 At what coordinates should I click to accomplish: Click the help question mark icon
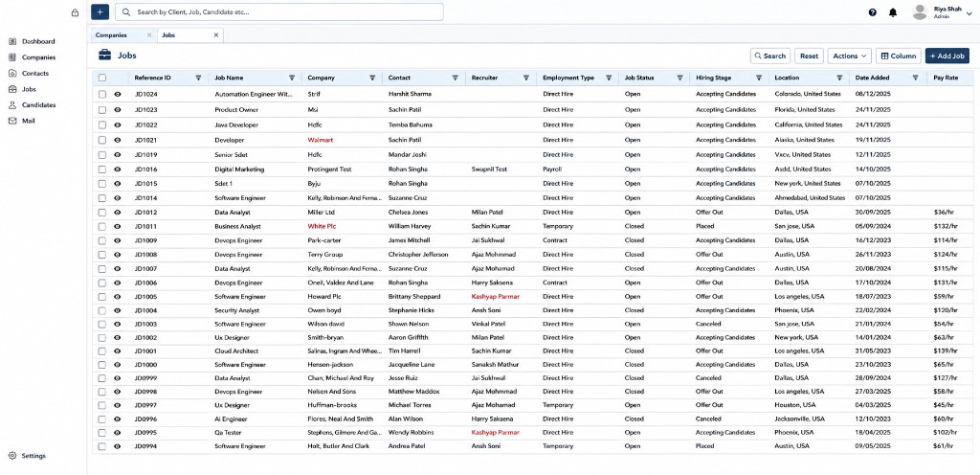click(873, 11)
